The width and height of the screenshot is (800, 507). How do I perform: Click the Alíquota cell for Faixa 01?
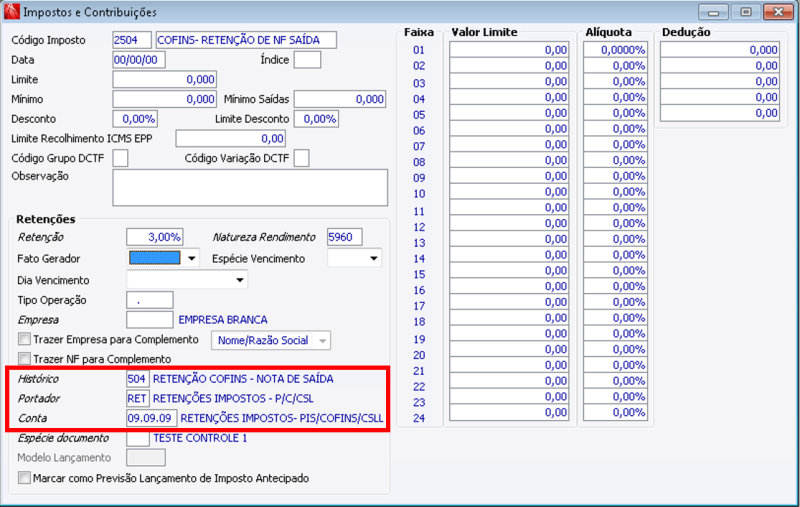(x=615, y=49)
